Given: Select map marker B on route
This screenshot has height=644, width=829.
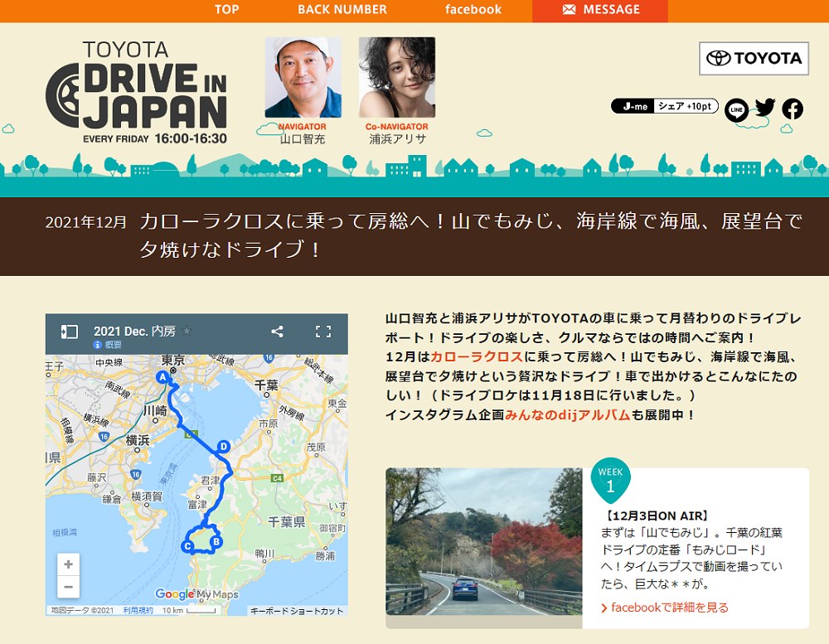Looking at the screenshot, I should coord(216,541).
